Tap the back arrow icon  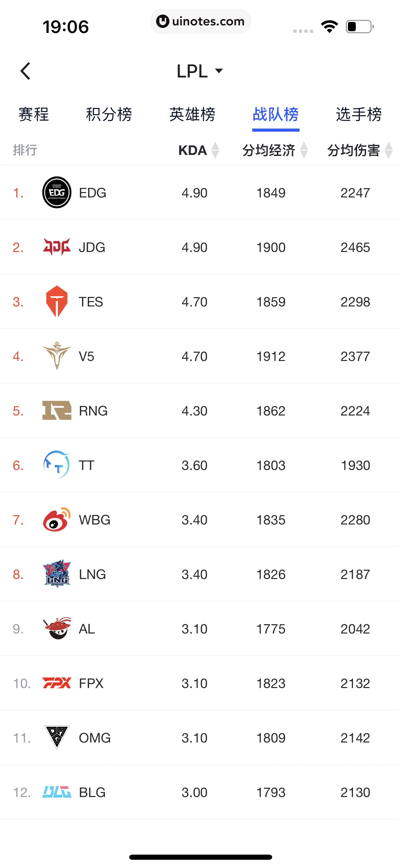(x=26, y=71)
